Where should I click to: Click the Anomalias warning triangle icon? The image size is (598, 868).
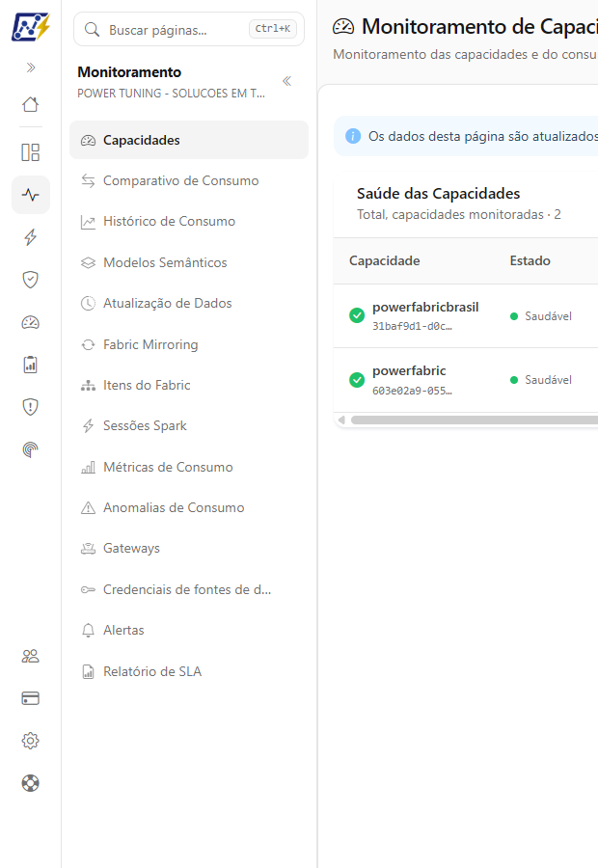click(88, 507)
